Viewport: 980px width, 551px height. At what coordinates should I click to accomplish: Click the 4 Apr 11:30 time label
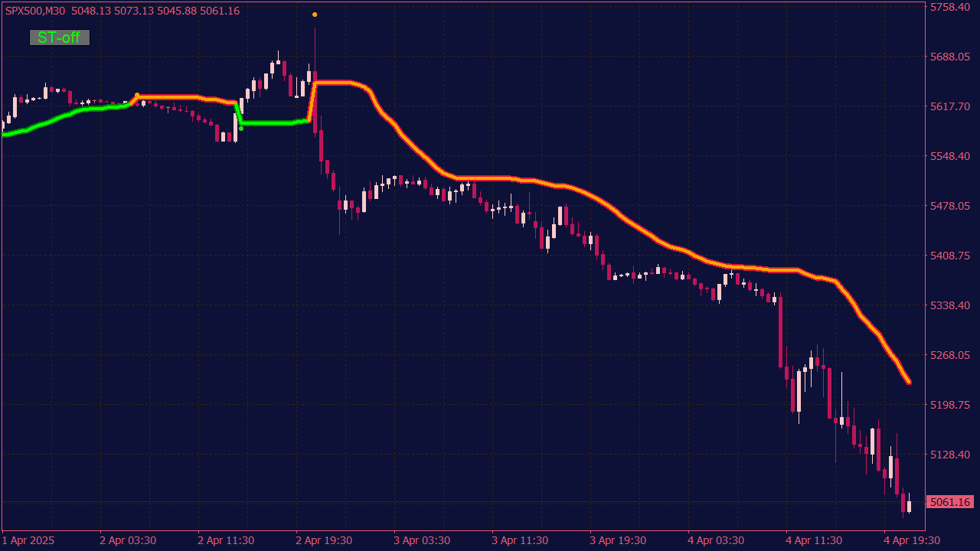(x=814, y=540)
